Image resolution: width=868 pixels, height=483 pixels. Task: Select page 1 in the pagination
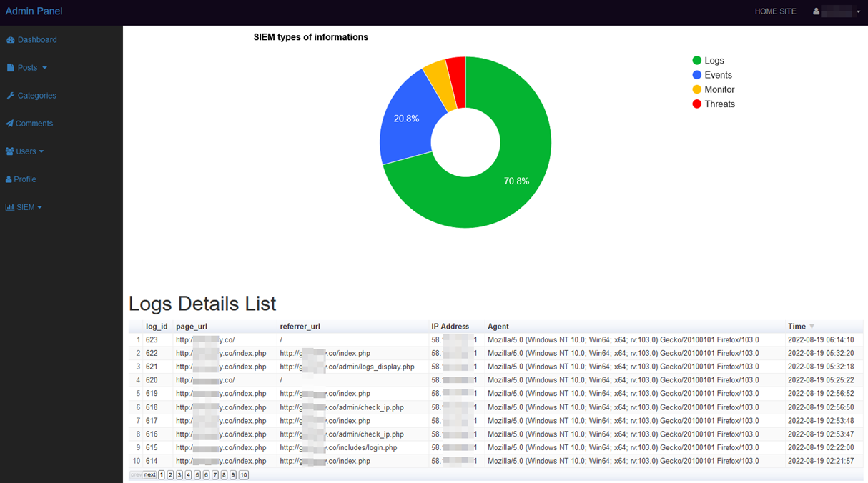point(162,475)
